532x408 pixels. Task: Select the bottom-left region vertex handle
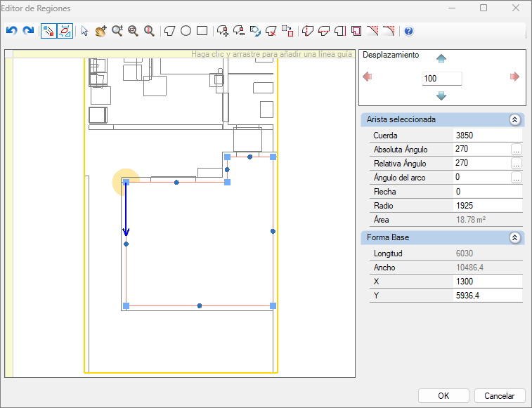[x=126, y=306]
